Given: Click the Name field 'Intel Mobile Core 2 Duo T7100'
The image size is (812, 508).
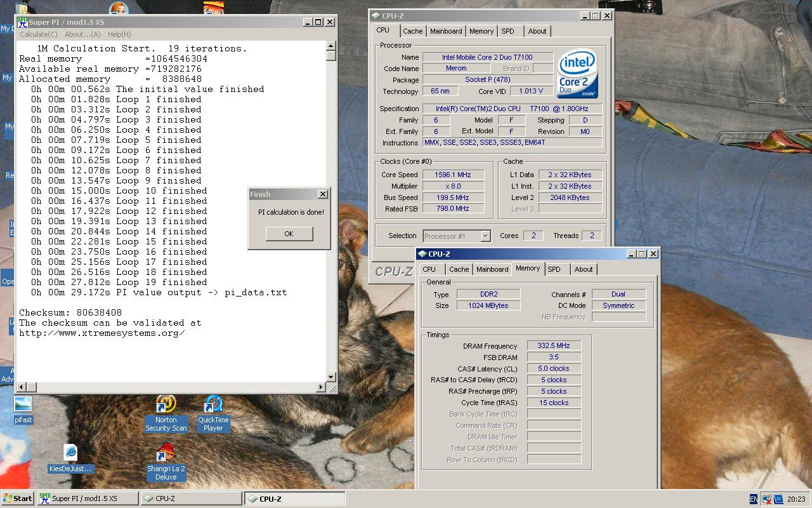Looking at the screenshot, I should point(488,57).
